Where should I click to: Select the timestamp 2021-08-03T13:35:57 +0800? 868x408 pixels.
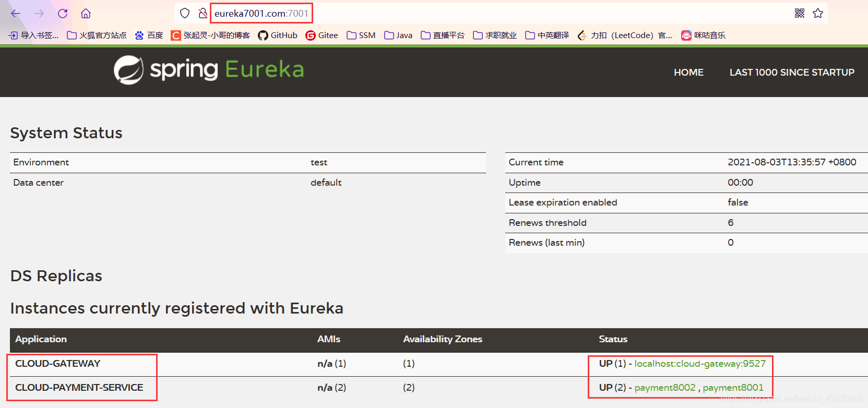click(x=792, y=162)
